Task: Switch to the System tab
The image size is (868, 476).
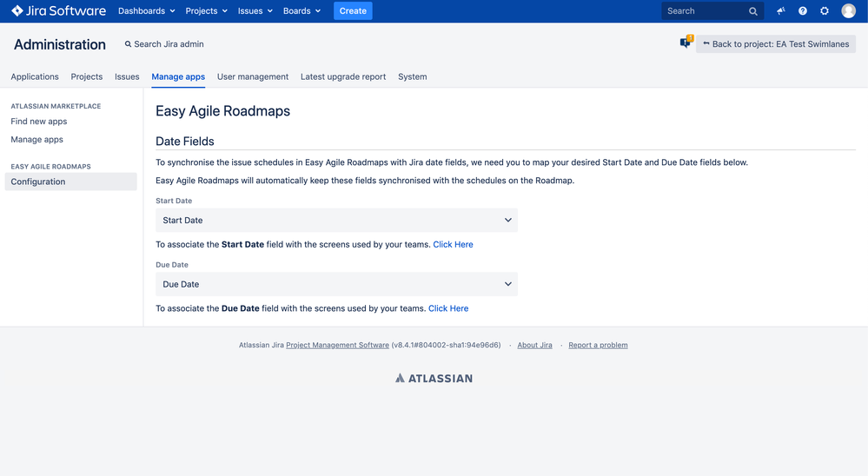Action: click(x=413, y=77)
